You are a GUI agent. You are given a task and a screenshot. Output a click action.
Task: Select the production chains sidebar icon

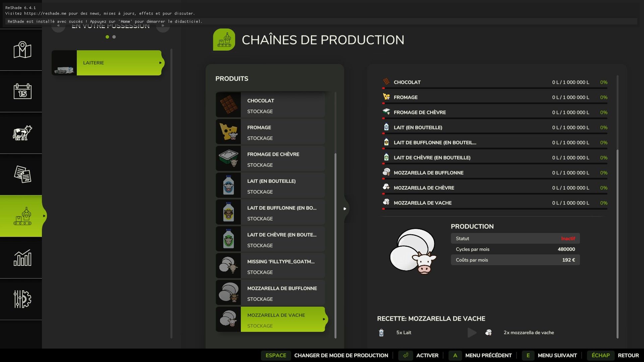point(22,216)
